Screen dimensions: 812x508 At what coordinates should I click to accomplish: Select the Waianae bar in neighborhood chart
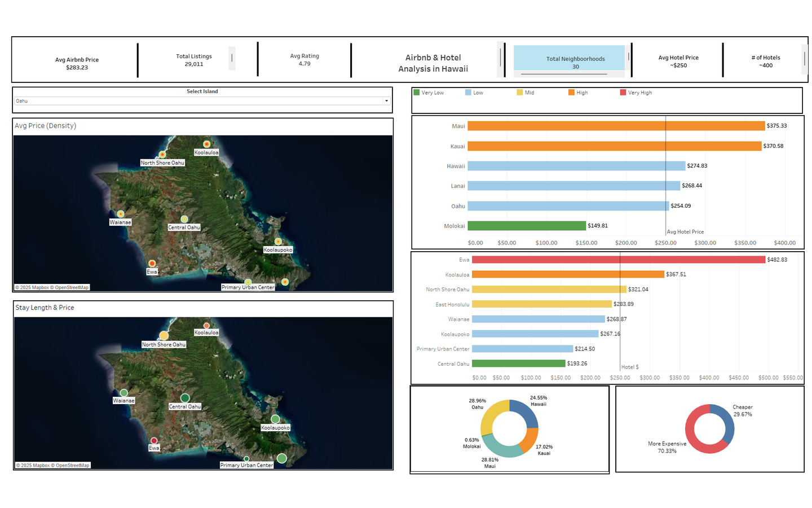(x=539, y=319)
